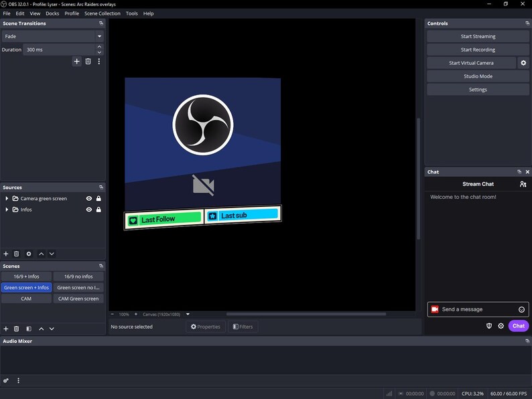Zoom in preview with plus icon
The width and height of the screenshot is (532, 399).
(x=136, y=314)
